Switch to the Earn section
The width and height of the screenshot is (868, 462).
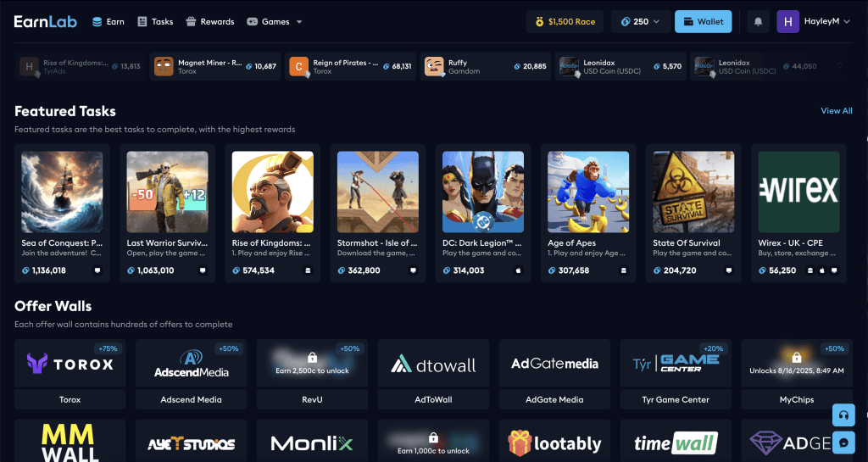coord(108,21)
